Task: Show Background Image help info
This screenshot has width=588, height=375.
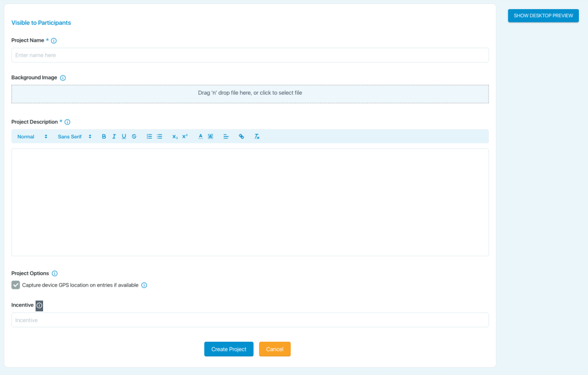Action: [63, 78]
